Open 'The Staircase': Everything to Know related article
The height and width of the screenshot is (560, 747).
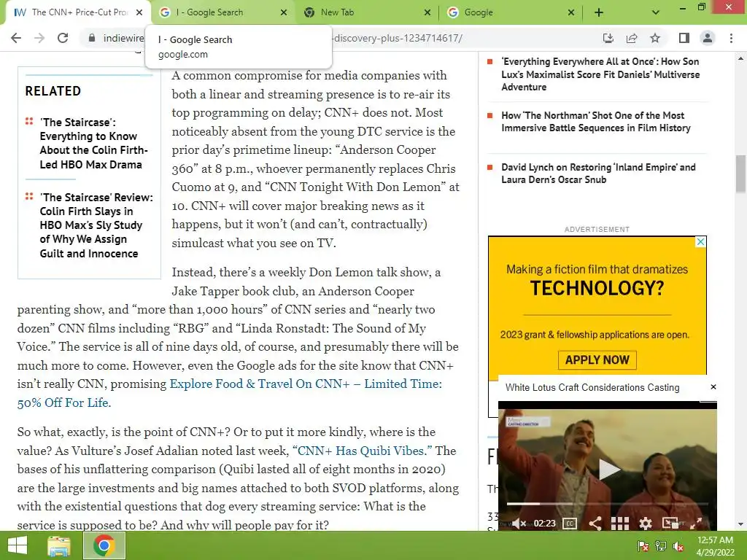click(93, 144)
